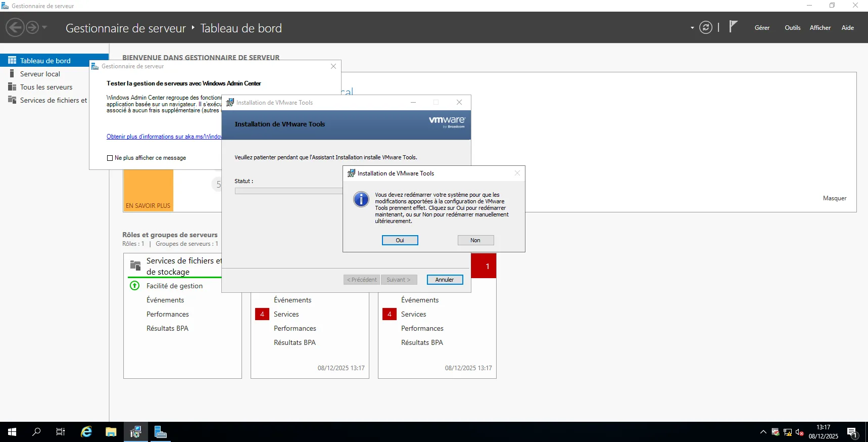Click the Serveur local sidebar icon
868x442 pixels.
[12, 74]
